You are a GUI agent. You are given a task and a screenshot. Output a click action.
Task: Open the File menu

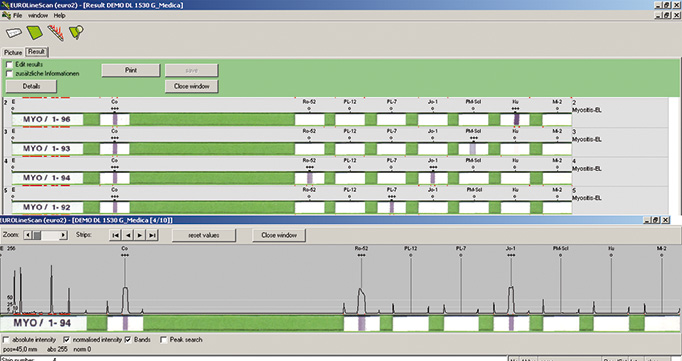point(17,15)
